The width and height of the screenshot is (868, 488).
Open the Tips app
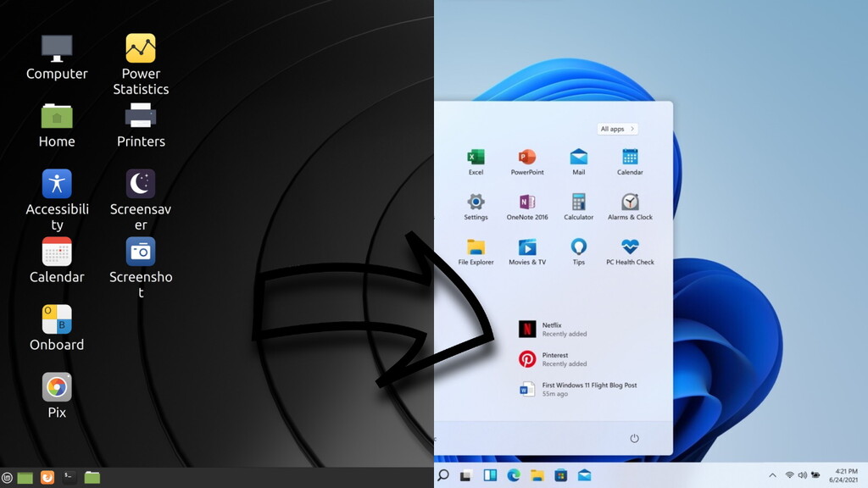pyautogui.click(x=579, y=251)
